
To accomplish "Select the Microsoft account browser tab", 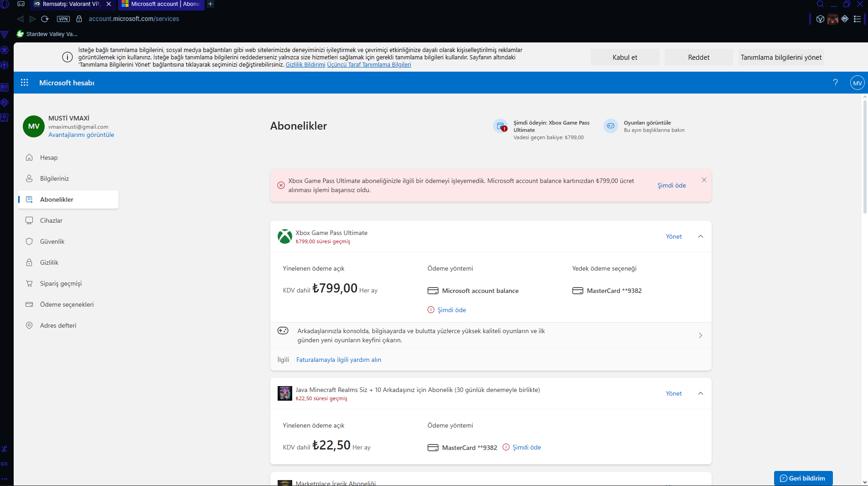I will (x=161, y=4).
